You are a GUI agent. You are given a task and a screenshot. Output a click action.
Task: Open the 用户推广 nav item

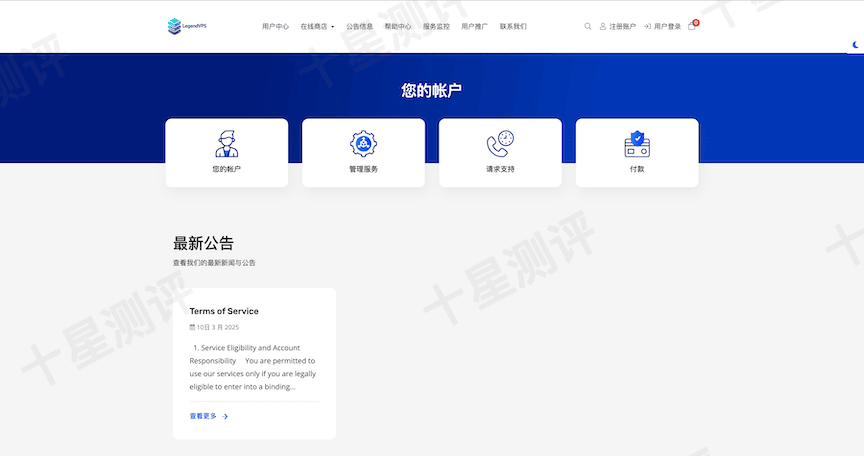click(x=474, y=27)
